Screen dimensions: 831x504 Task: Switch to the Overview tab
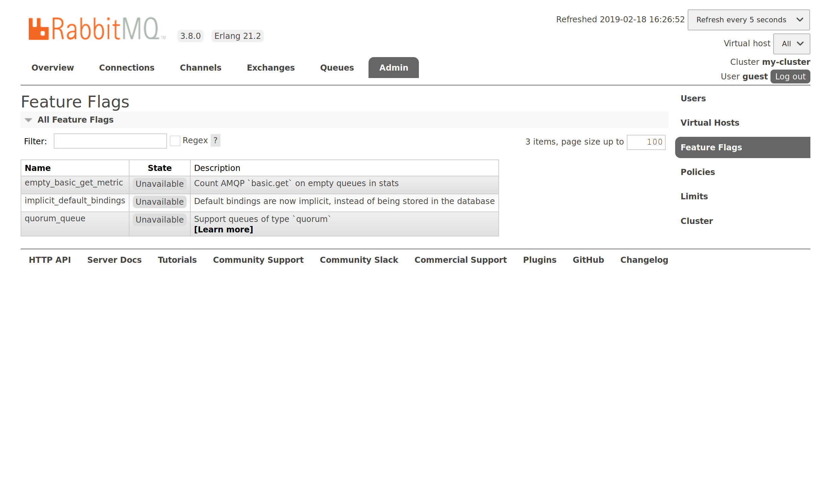click(52, 68)
